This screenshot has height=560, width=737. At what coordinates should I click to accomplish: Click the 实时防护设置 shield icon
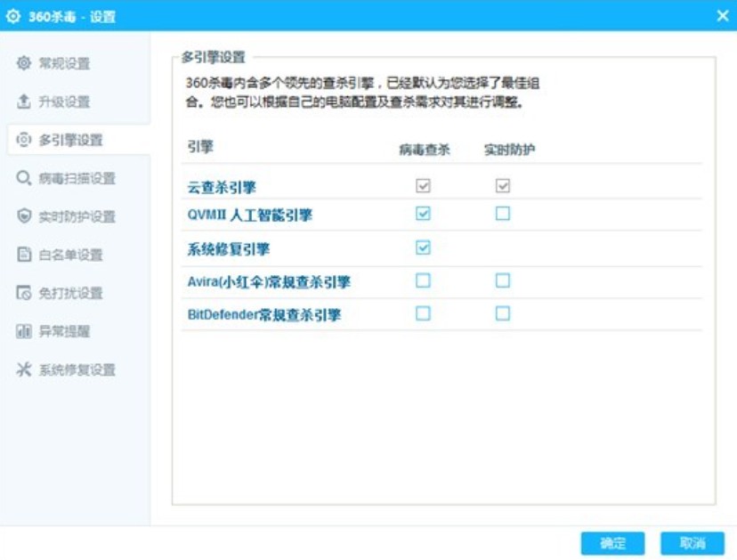pyautogui.click(x=24, y=216)
